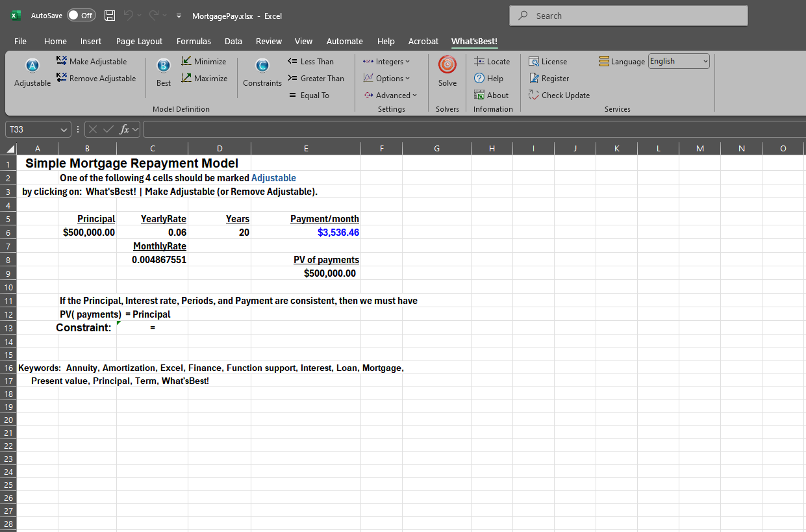This screenshot has height=532, width=806.
Task: Click column E header
Action: point(305,149)
